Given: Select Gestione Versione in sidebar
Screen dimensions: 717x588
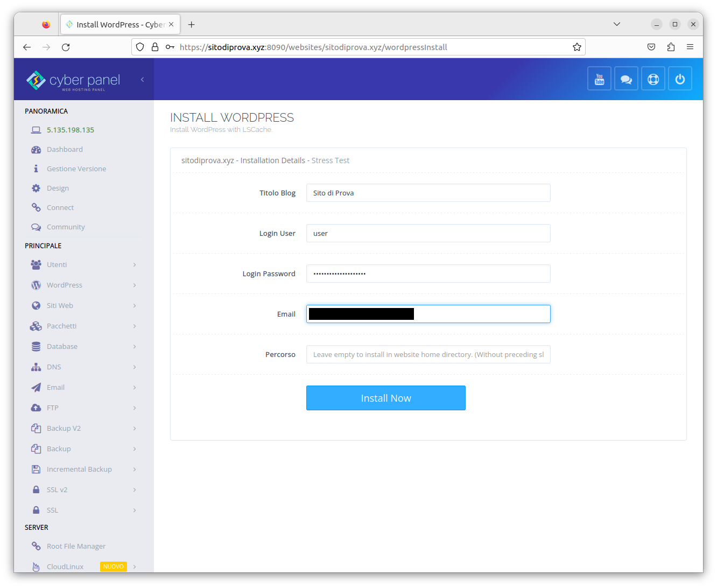Looking at the screenshot, I should [x=76, y=169].
